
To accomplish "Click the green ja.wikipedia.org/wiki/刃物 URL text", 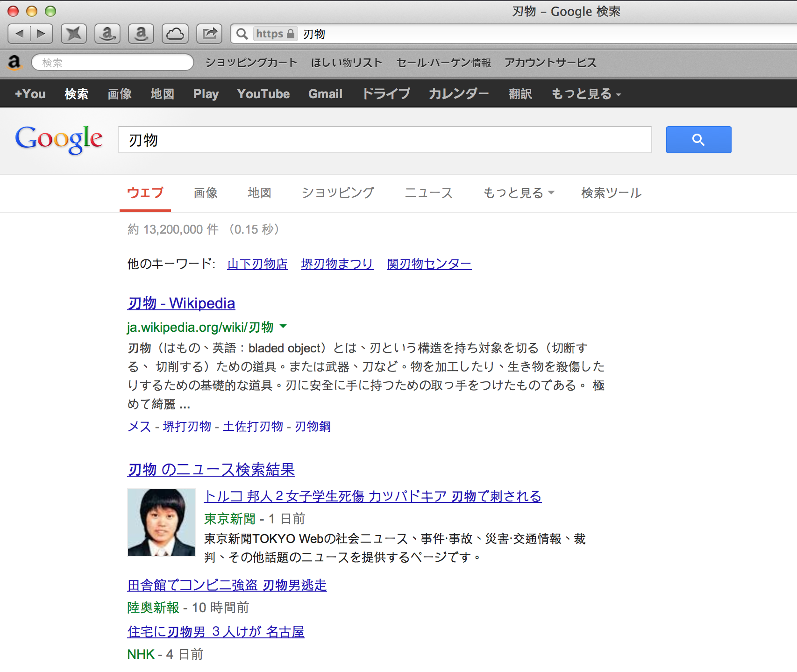I will tap(200, 327).
